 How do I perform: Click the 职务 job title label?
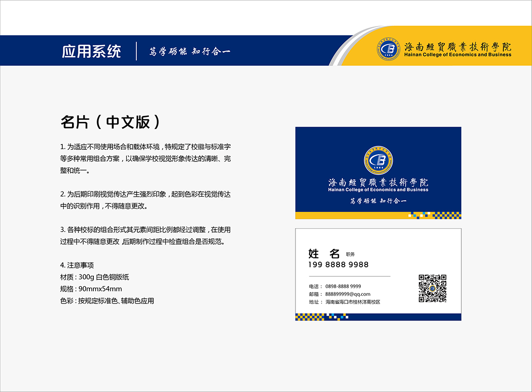click(350, 254)
